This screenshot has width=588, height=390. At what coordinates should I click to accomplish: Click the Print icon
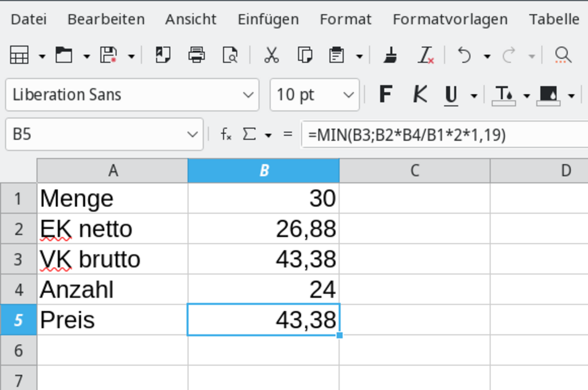(x=197, y=56)
